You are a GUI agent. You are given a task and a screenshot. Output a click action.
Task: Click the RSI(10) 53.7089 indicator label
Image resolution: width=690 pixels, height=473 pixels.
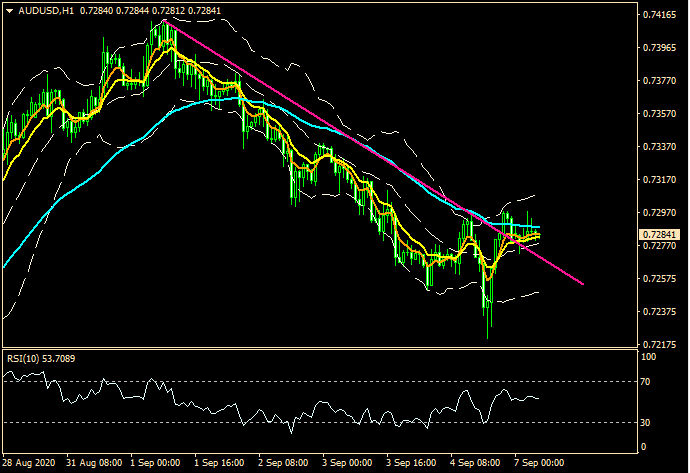(x=43, y=356)
